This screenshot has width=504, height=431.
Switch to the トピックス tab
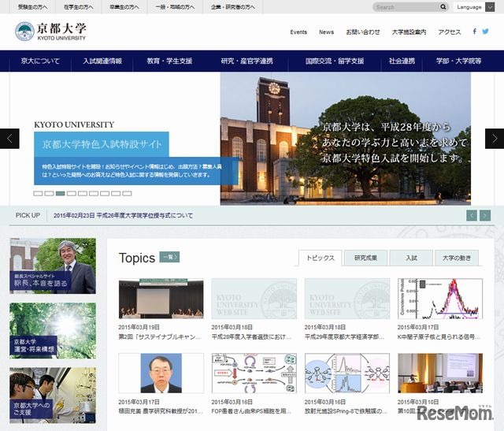[x=321, y=258]
